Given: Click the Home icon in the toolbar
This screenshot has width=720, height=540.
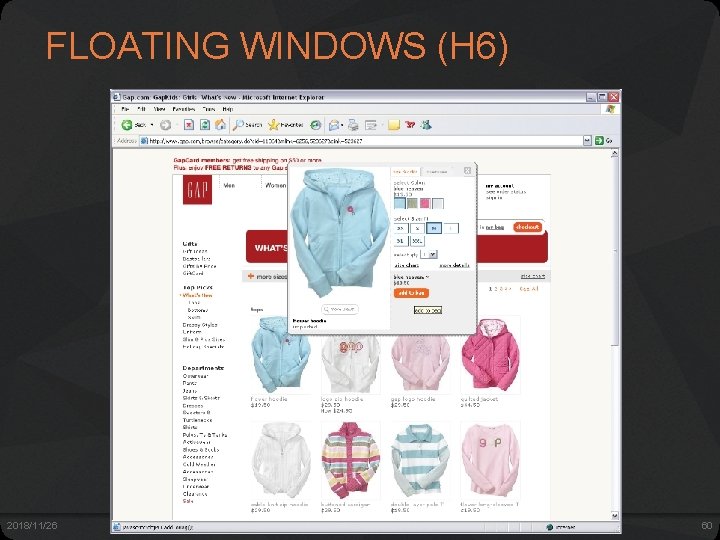Looking at the screenshot, I should pos(220,124).
